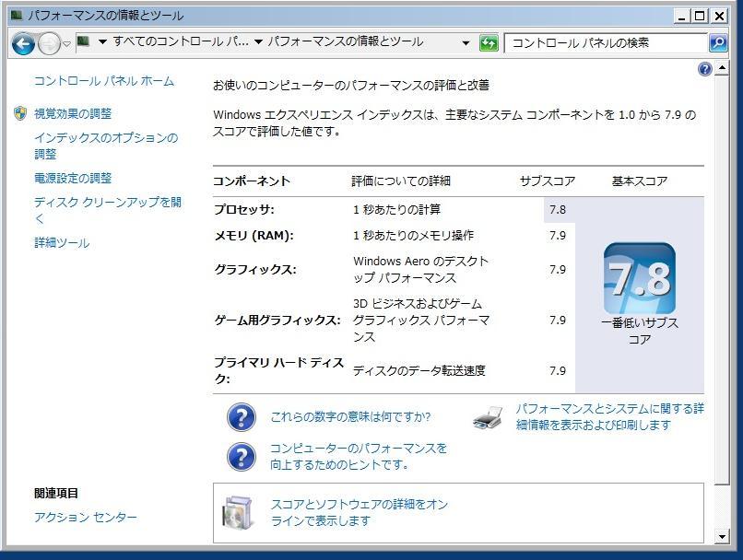The height and width of the screenshot is (560, 743).
Task: Select the ゲーム用グラフィックス: row label
Action: click(x=277, y=321)
